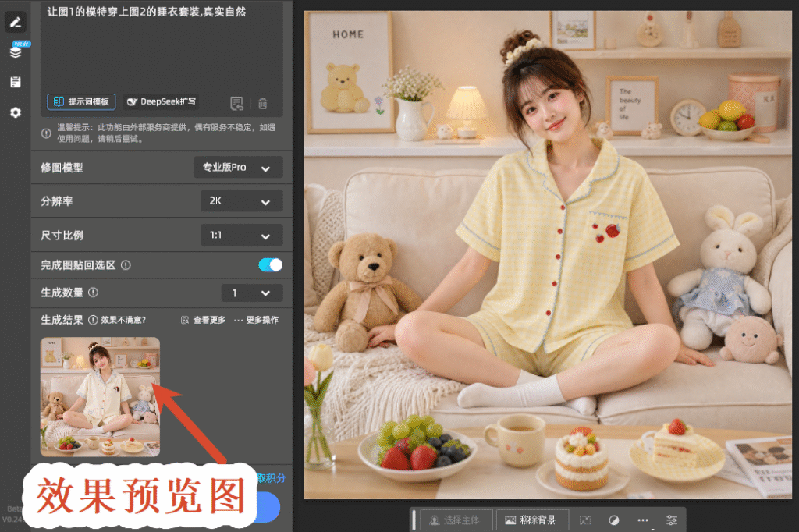
Task: Select the pencil edit tool in sidebar
Action: (16, 22)
